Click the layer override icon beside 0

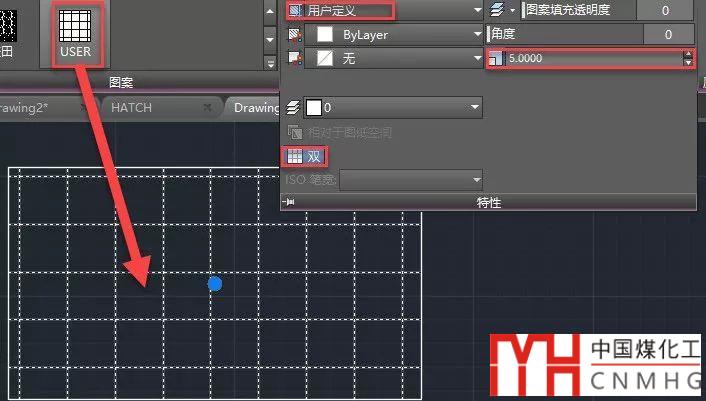click(293, 108)
